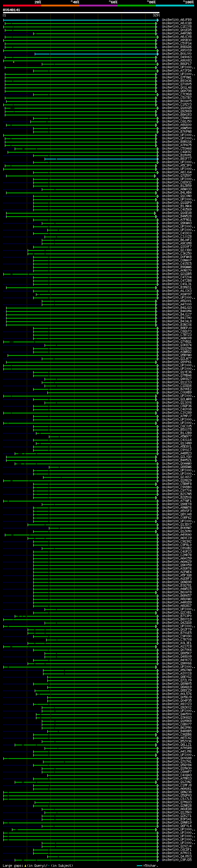Click hit label UniRef100_B8XY19
Image resolution: width=197 pixels, height=868 pixels.
coord(177,619)
